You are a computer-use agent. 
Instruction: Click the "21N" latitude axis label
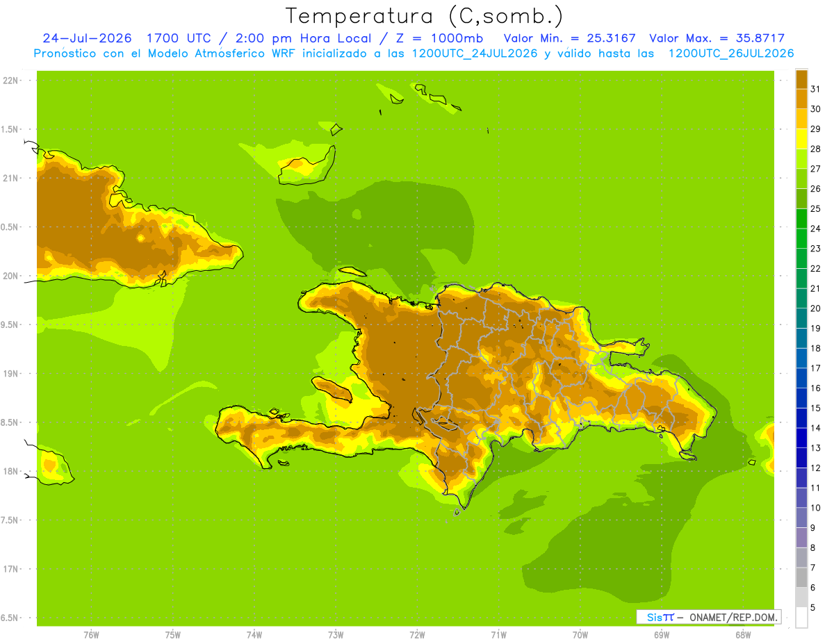(10, 178)
